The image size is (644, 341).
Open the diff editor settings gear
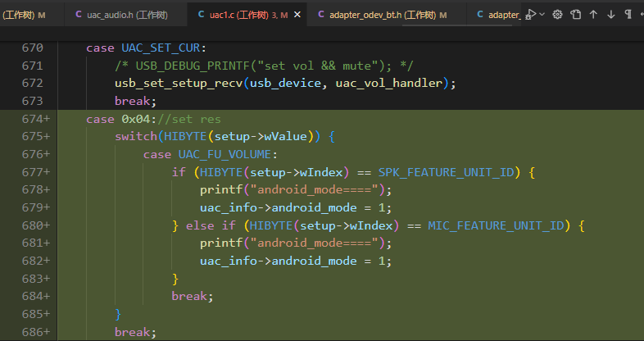557,15
